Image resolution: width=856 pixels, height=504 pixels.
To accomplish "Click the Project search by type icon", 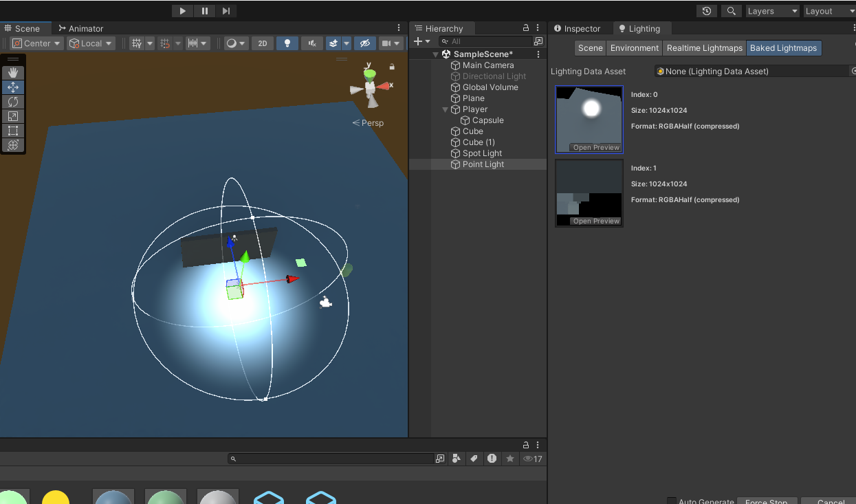I will pos(456,459).
